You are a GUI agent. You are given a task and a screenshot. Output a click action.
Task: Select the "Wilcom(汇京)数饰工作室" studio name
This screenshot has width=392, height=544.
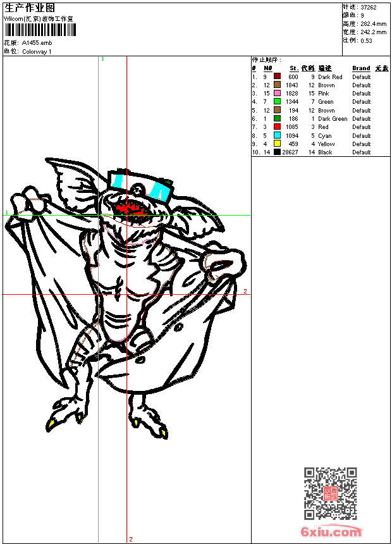(39, 19)
